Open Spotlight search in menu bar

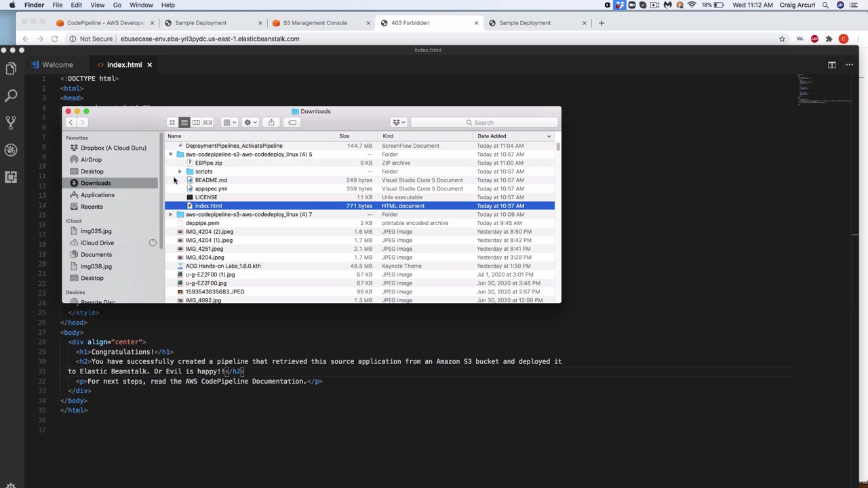(825, 5)
